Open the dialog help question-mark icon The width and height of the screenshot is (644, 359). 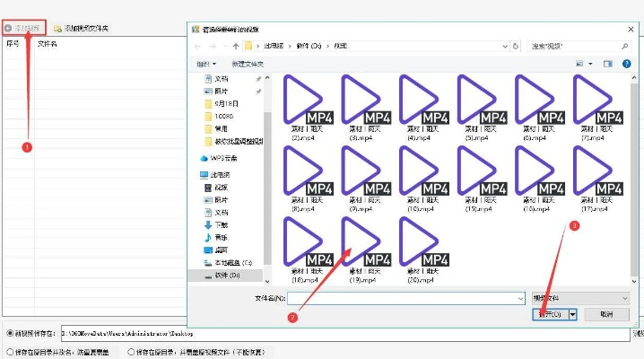point(626,64)
